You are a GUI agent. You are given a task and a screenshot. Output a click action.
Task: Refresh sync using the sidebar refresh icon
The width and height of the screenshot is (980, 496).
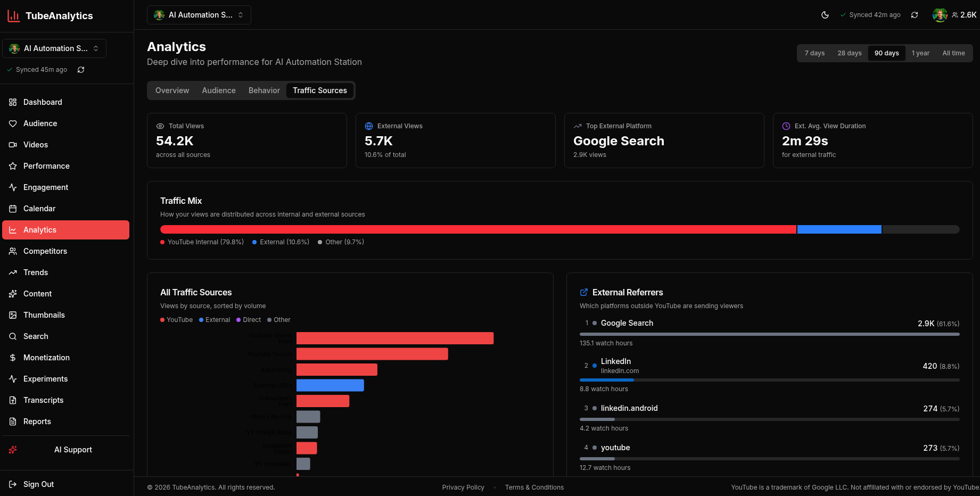(80, 69)
